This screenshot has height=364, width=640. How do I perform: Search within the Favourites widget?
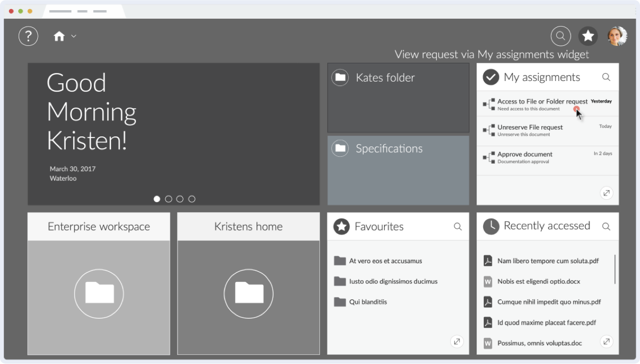pos(458,227)
